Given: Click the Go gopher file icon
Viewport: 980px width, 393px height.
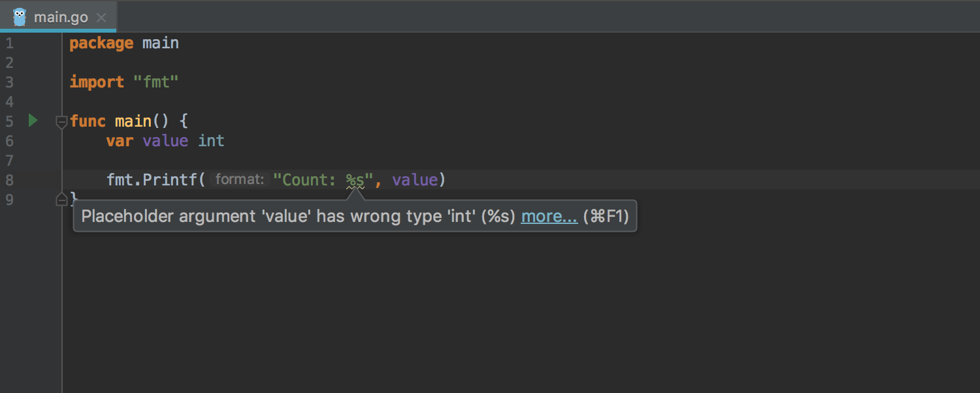Looking at the screenshot, I should pyautogui.click(x=20, y=17).
